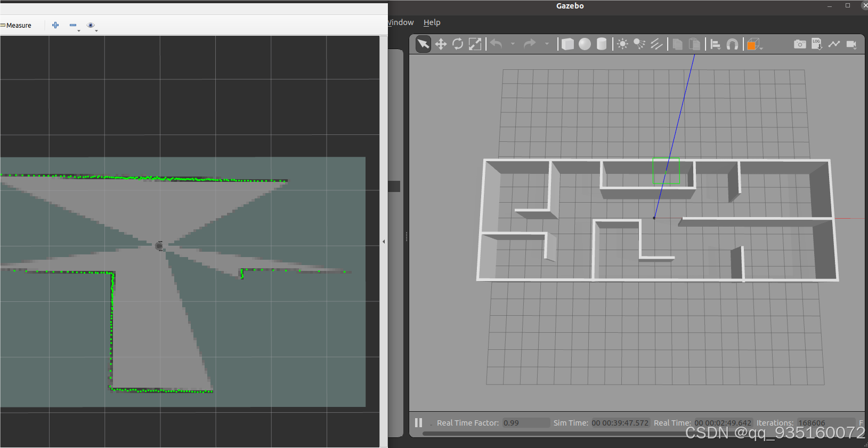Viewport: 868px width, 448px height.
Task: Add a directional light
Action: point(656,44)
